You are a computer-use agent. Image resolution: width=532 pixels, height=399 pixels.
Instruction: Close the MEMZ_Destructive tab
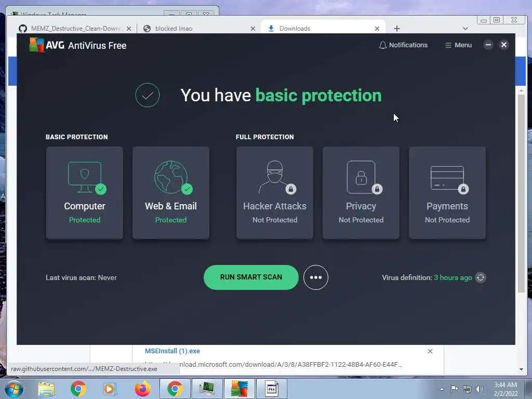129,29
